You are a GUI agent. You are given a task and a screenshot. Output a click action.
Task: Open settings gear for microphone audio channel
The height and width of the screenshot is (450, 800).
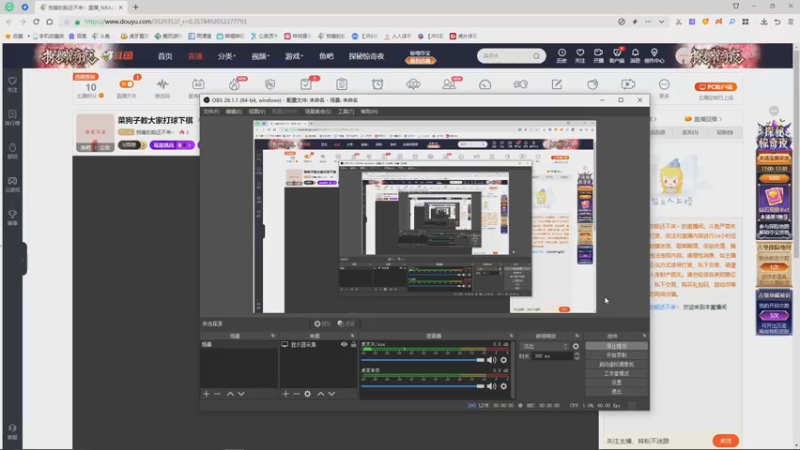tap(504, 360)
